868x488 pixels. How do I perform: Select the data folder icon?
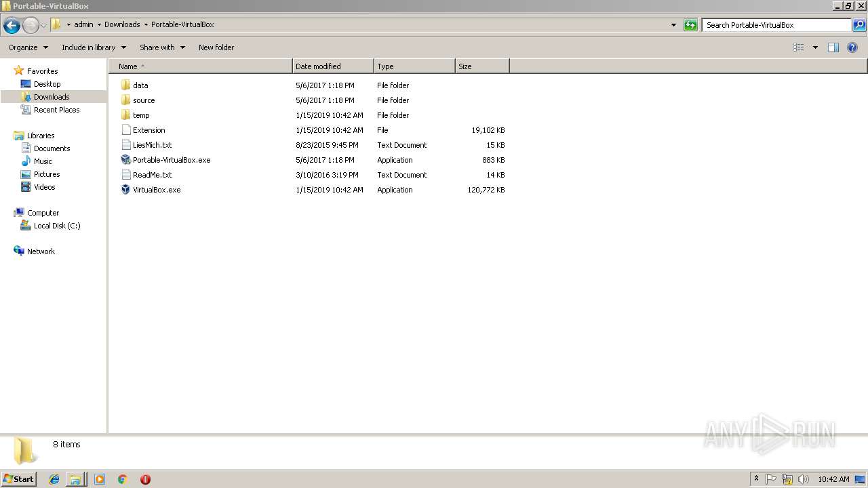click(125, 85)
